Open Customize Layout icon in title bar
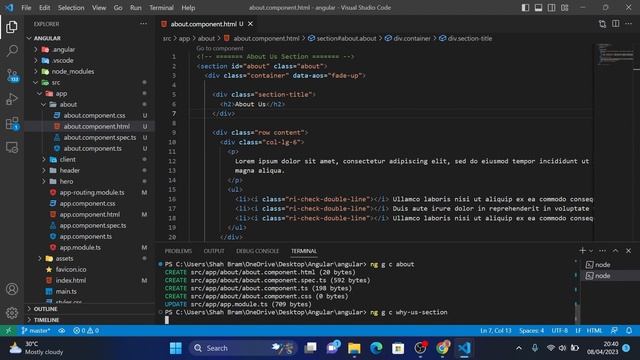This screenshot has width=640, height=360. [564, 8]
